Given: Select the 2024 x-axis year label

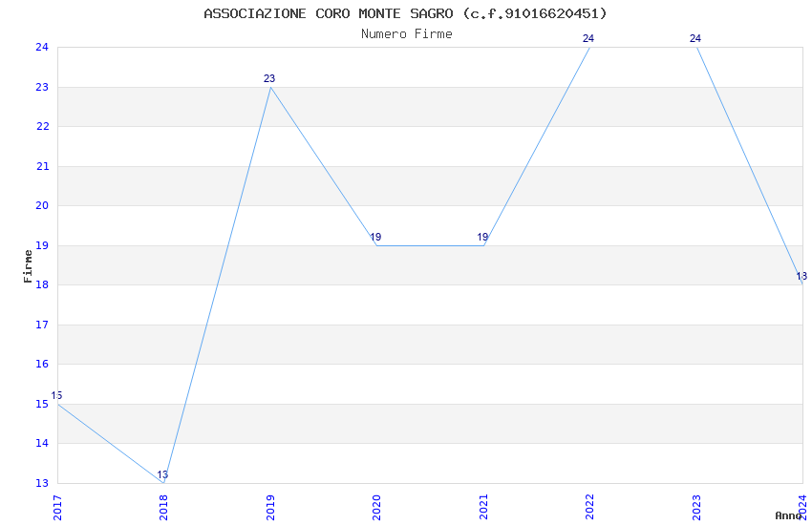Looking at the screenshot, I should point(802,508).
